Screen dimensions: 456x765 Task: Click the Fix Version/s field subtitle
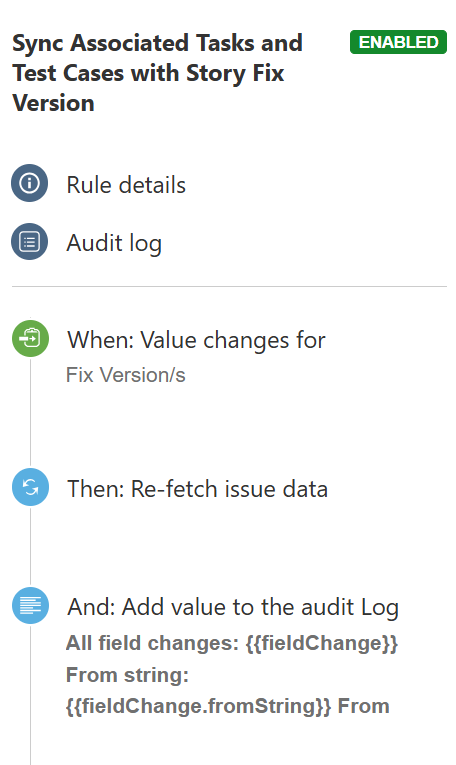coord(126,375)
